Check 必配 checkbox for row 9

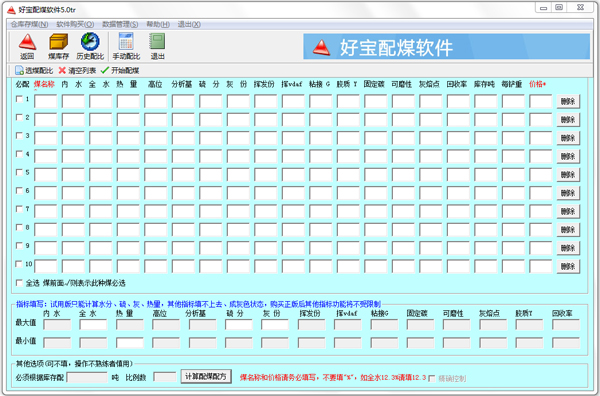tap(19, 246)
